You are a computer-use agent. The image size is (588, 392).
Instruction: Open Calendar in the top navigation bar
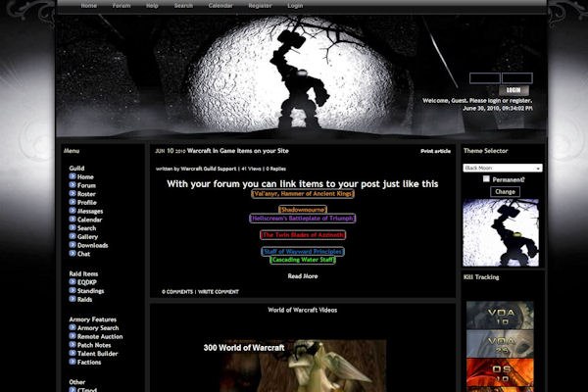220,6
